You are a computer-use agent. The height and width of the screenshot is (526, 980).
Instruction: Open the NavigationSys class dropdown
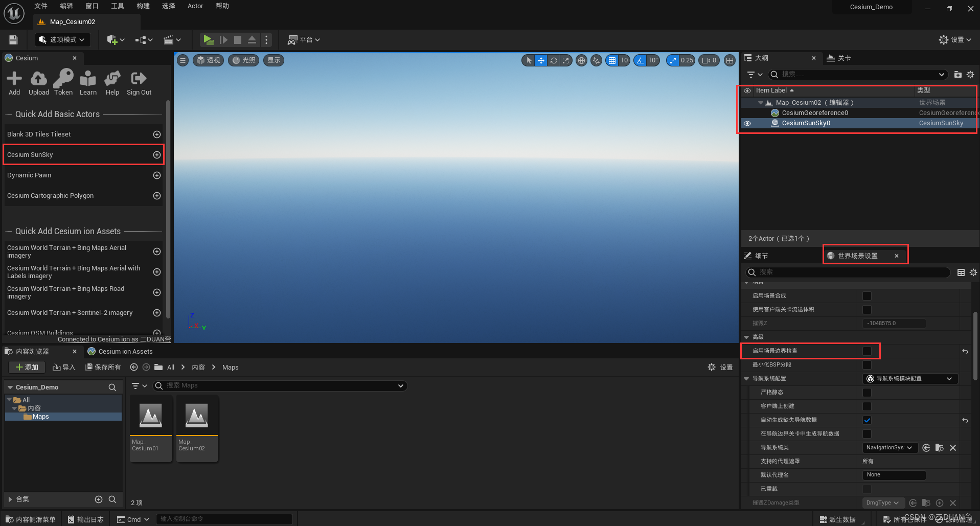tap(890, 448)
